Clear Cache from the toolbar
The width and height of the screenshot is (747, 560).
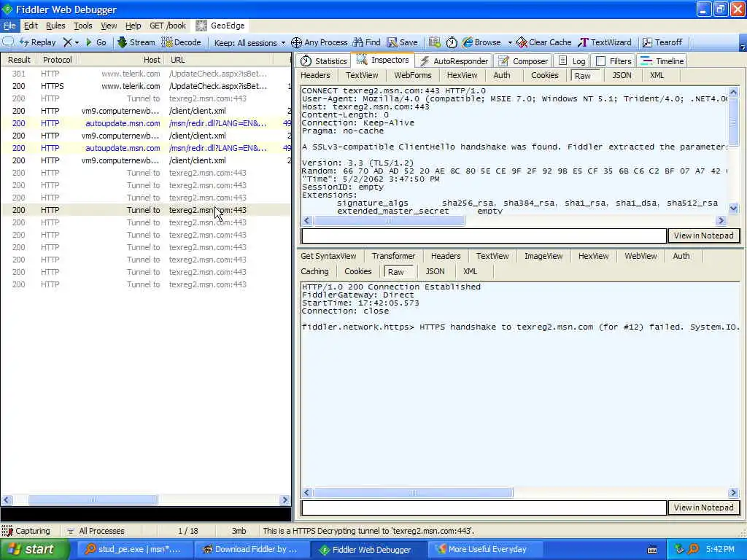point(543,42)
